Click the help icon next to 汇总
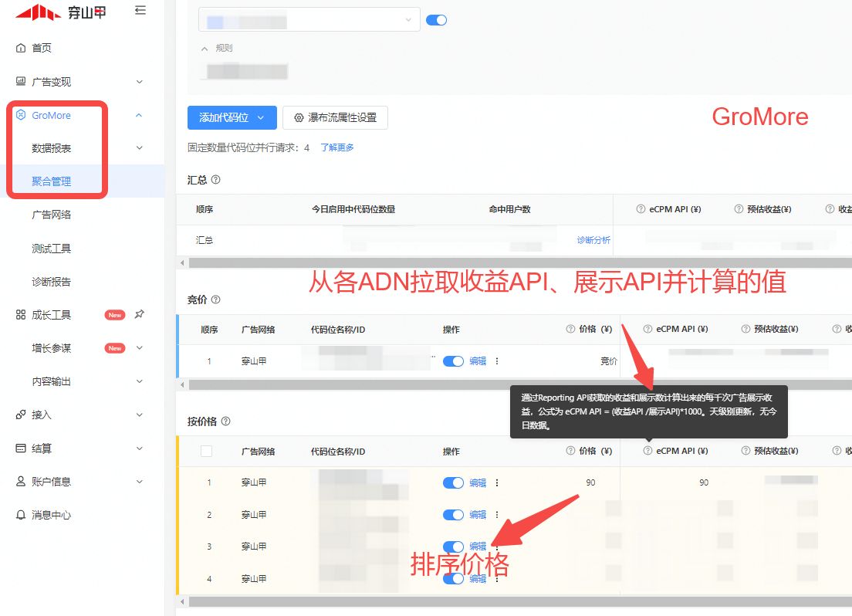This screenshot has height=616, width=852. (x=216, y=180)
